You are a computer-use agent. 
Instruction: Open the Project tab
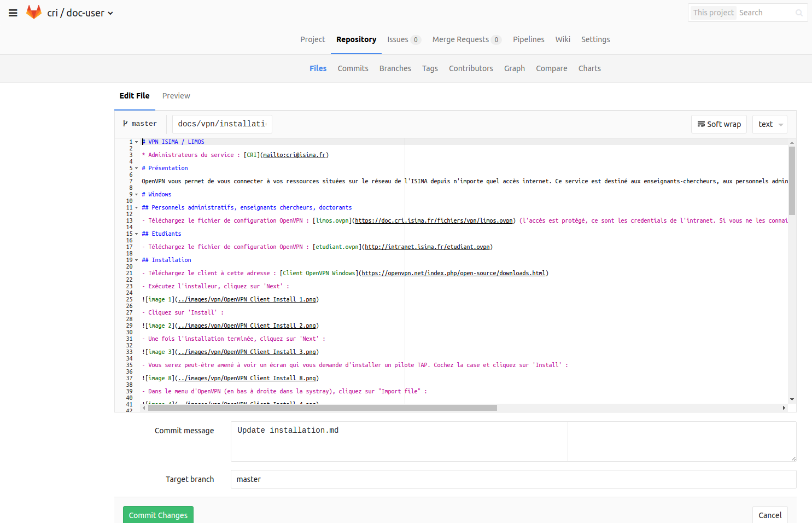click(x=313, y=39)
